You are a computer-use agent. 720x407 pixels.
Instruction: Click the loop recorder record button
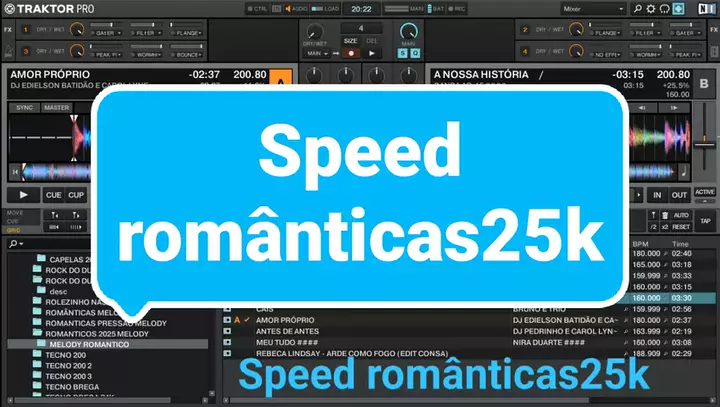(x=351, y=52)
